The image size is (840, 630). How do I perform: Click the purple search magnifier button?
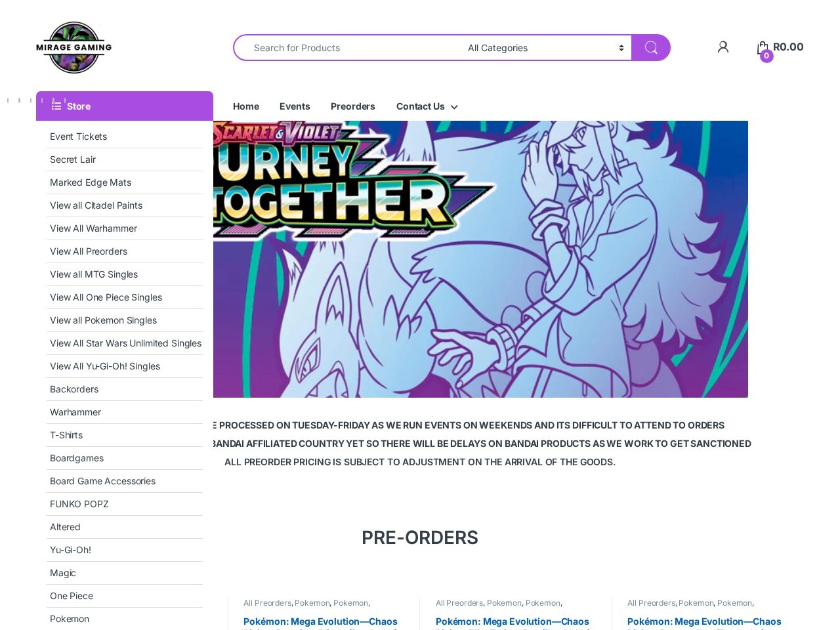pos(651,47)
